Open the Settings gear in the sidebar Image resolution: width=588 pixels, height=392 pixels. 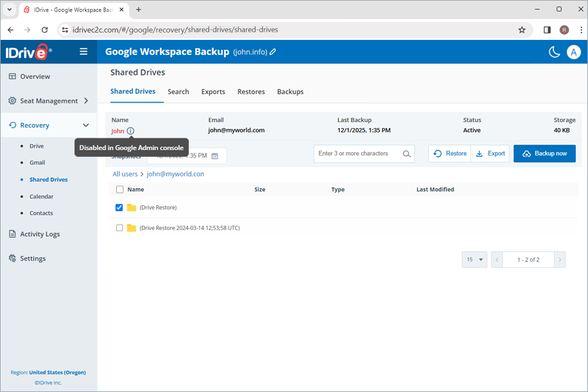tap(12, 258)
